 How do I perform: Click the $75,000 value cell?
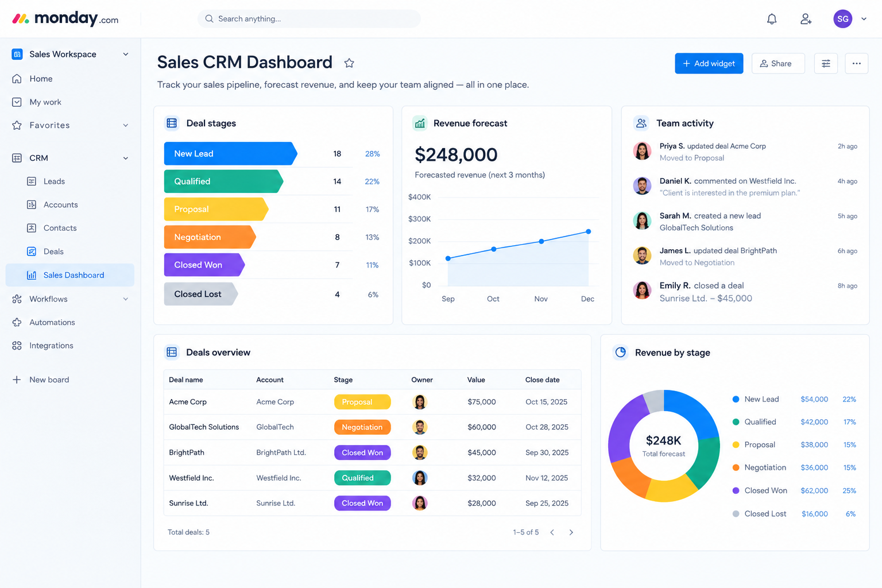pyautogui.click(x=482, y=402)
